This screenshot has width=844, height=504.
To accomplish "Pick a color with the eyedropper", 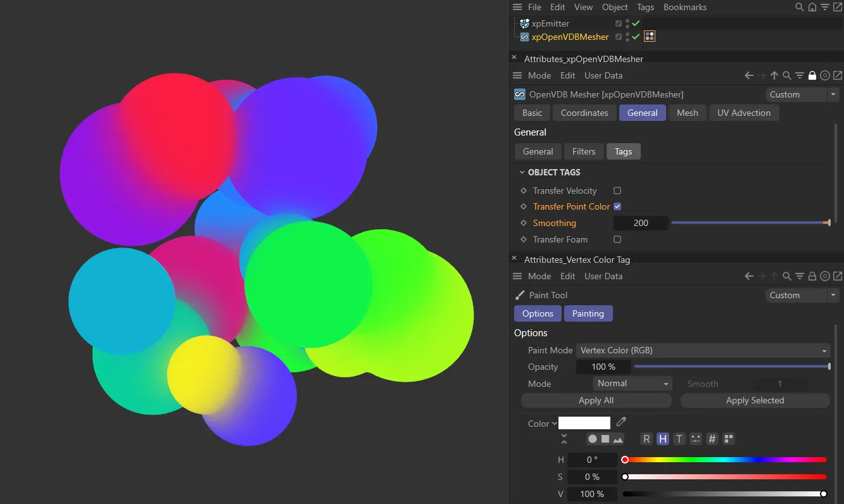I will pyautogui.click(x=620, y=422).
